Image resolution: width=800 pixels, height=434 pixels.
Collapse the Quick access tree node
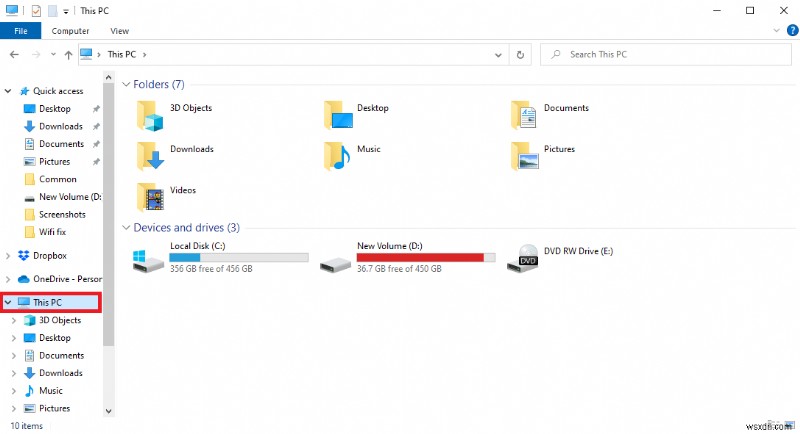pos(8,91)
